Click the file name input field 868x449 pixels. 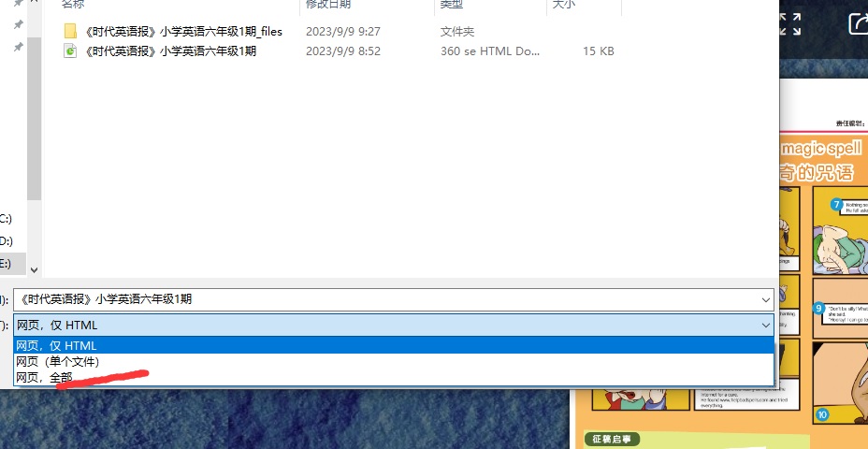[x=394, y=299]
